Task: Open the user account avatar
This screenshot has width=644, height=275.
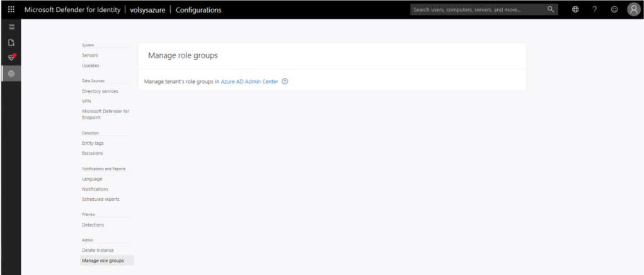Action: click(x=633, y=9)
